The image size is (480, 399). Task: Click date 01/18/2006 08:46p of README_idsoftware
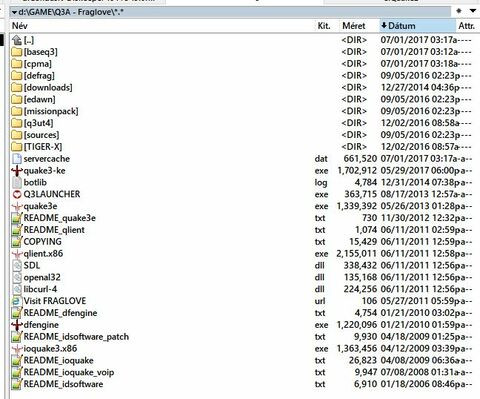tap(420, 384)
